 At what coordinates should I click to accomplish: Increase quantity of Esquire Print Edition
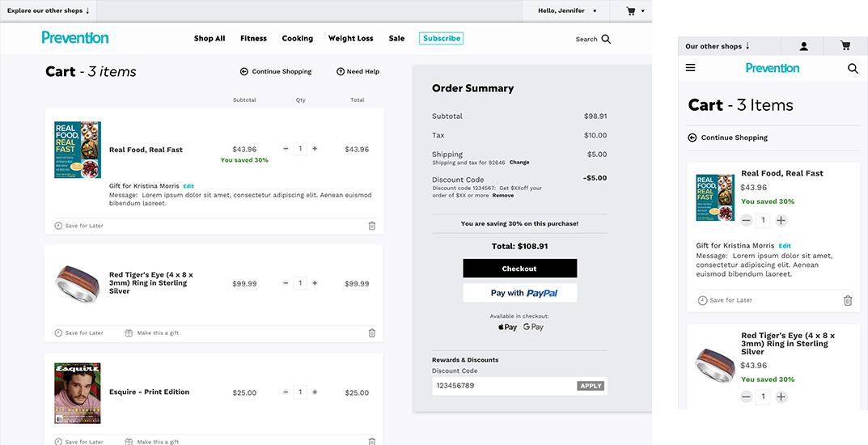click(x=315, y=392)
